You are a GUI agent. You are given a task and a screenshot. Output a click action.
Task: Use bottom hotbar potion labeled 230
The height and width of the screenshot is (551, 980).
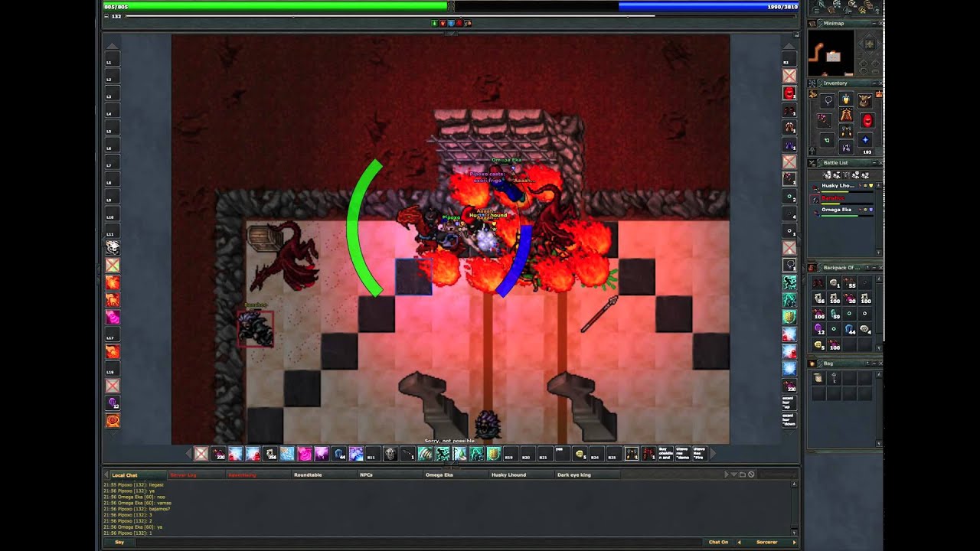click(x=219, y=454)
